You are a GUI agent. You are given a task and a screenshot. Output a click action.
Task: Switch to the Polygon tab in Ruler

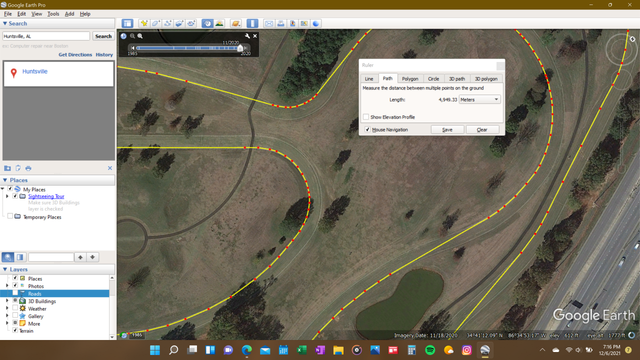pyautogui.click(x=410, y=78)
